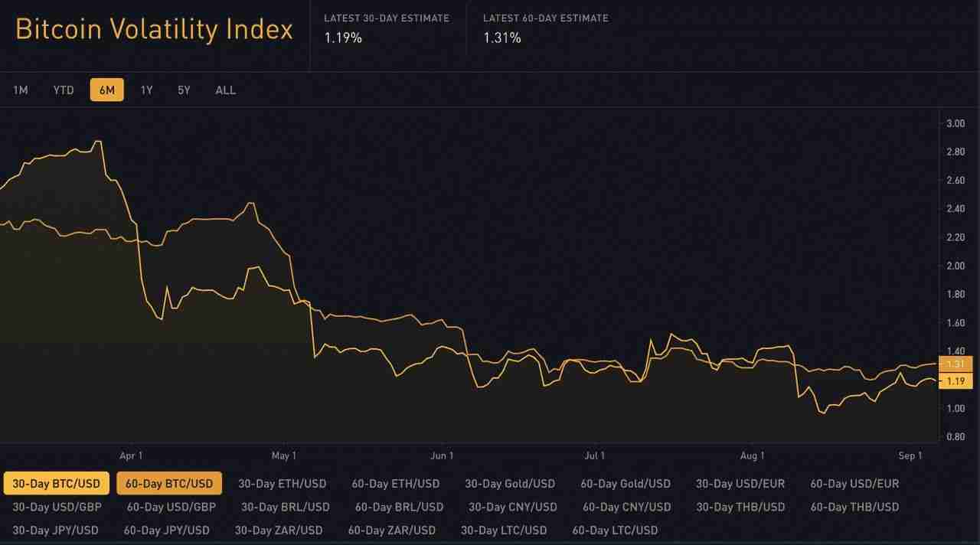Toggle the 60-Day Gold/USD series
Screen dimensions: 980x545
coord(626,484)
